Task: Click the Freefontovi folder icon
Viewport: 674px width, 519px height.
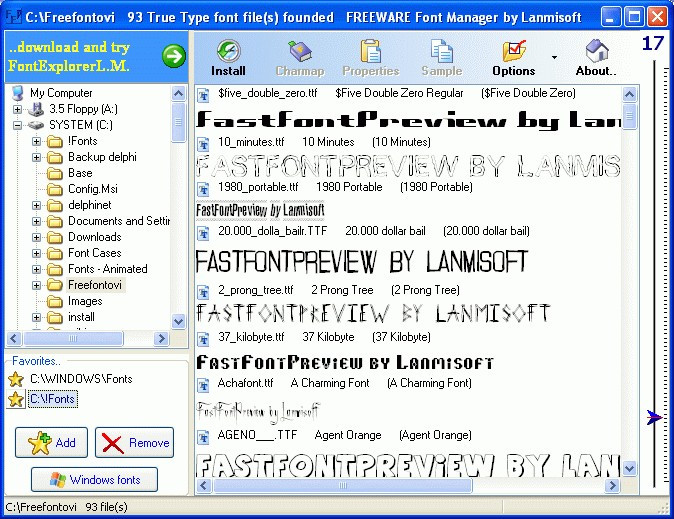Action: click(x=55, y=285)
